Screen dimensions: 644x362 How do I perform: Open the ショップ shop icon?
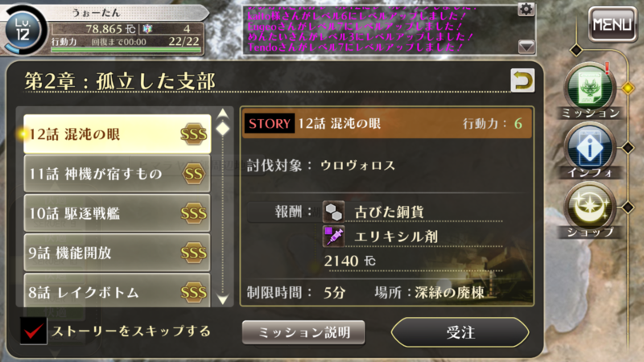[x=590, y=208]
